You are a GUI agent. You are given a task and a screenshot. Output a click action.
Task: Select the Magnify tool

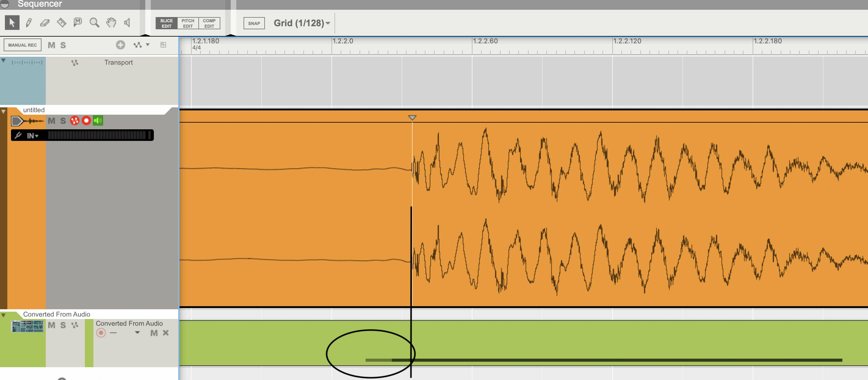point(94,23)
